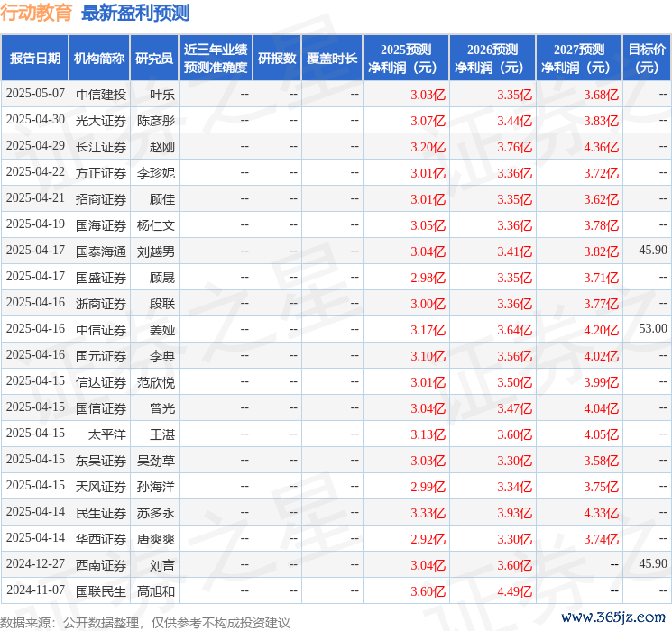The width and height of the screenshot is (672, 631).
Task: Click the 研究员 column header
Action: 154,59
